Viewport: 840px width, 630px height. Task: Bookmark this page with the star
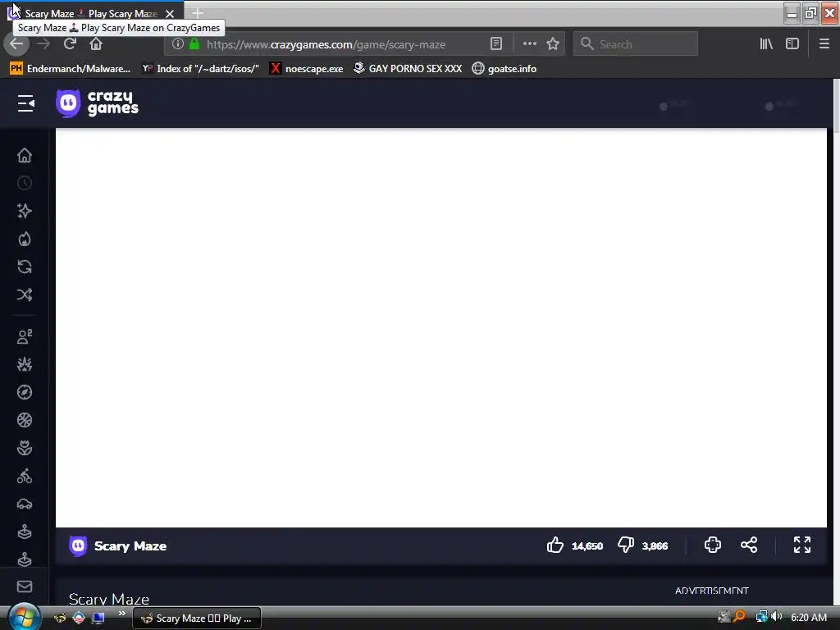pyautogui.click(x=553, y=44)
